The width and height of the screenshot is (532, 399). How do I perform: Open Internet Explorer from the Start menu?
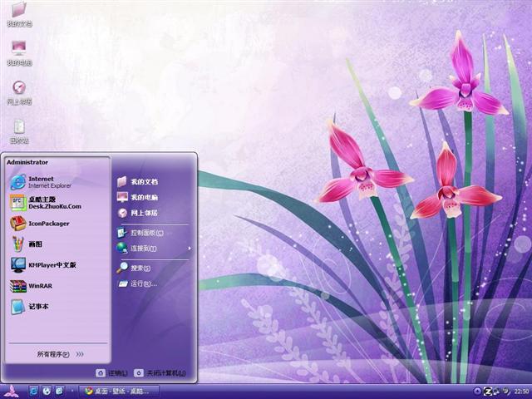pyautogui.click(x=57, y=182)
